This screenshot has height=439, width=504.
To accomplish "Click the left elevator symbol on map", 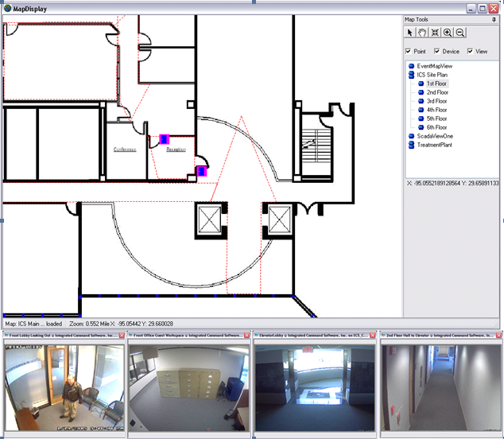I will point(208,217).
